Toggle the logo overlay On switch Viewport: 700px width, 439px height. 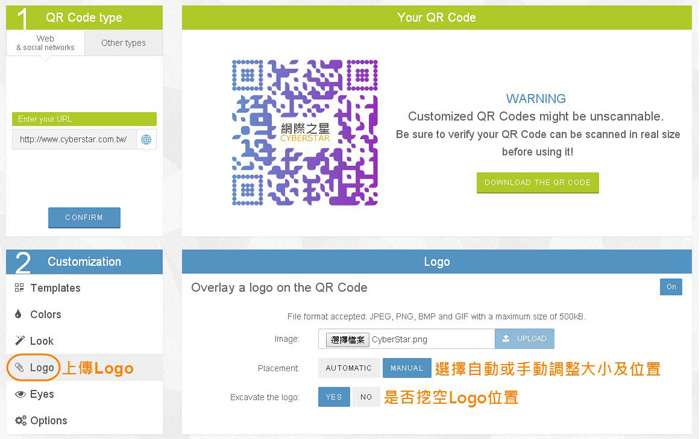[x=671, y=287]
